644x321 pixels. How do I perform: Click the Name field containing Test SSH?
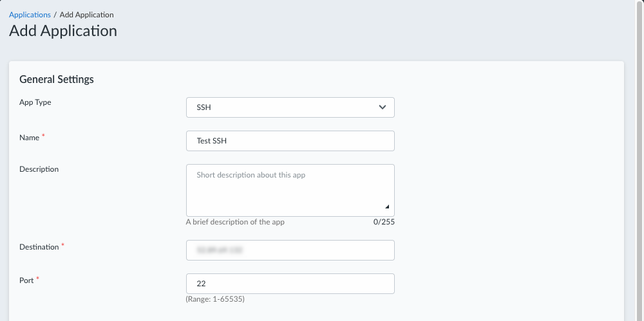tap(290, 141)
